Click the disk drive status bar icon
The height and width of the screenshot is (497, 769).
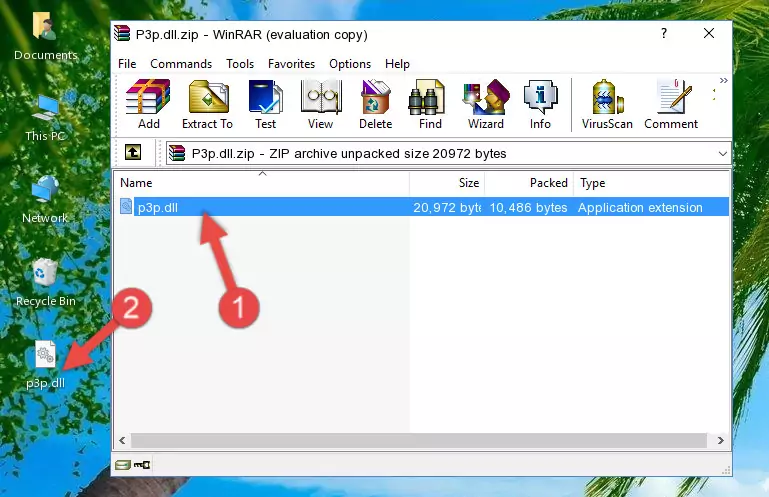click(123, 464)
